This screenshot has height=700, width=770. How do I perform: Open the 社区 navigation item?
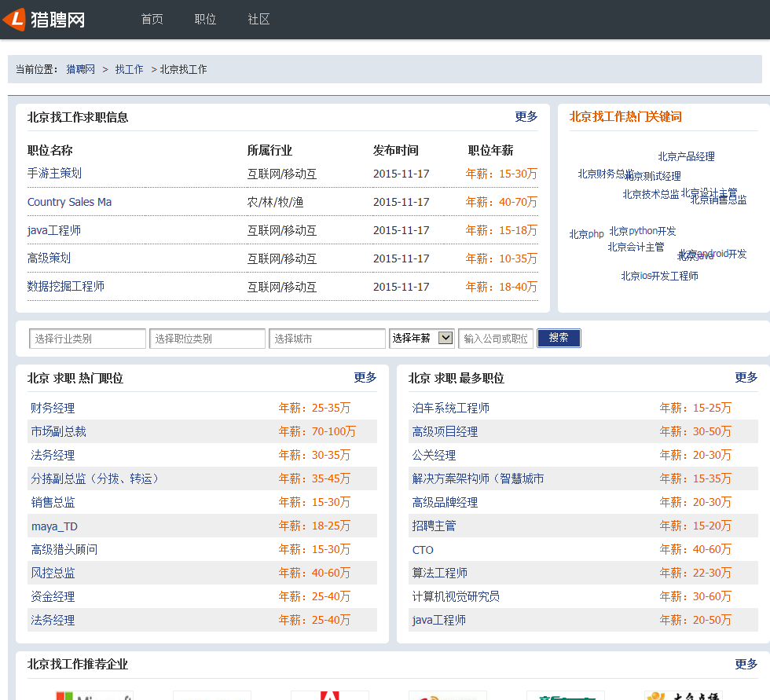click(258, 19)
